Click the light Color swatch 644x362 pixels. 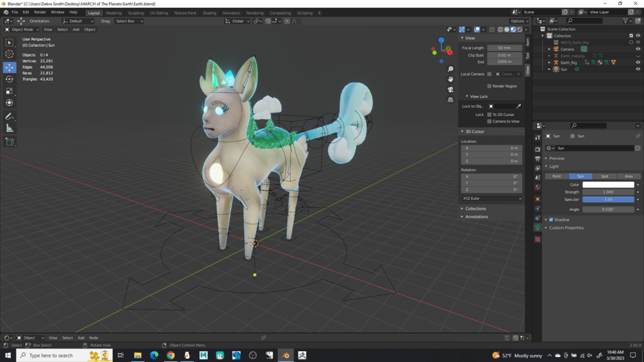tap(608, 185)
